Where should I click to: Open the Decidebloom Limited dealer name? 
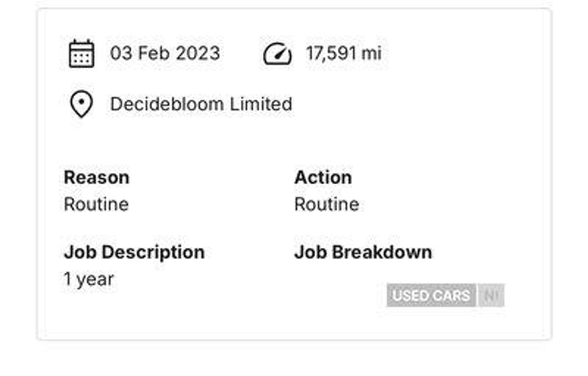pos(201,104)
